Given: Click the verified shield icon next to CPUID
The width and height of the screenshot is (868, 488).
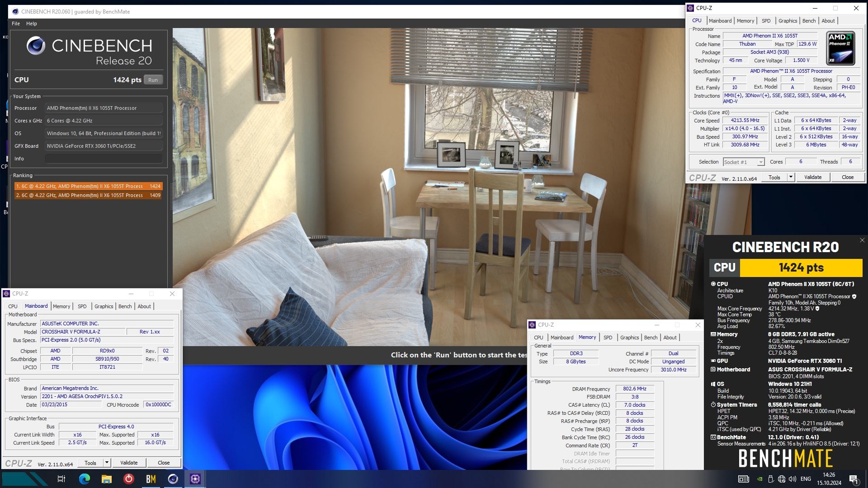Looking at the screenshot, I should click(854, 296).
